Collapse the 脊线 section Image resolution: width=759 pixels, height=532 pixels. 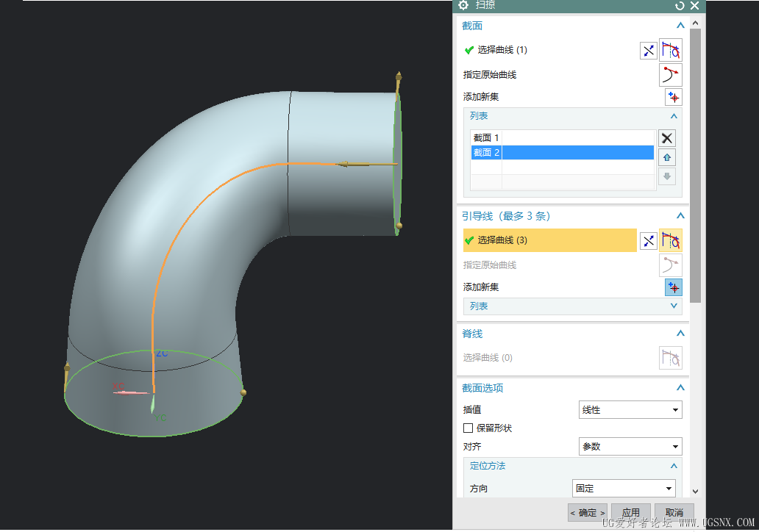point(680,334)
